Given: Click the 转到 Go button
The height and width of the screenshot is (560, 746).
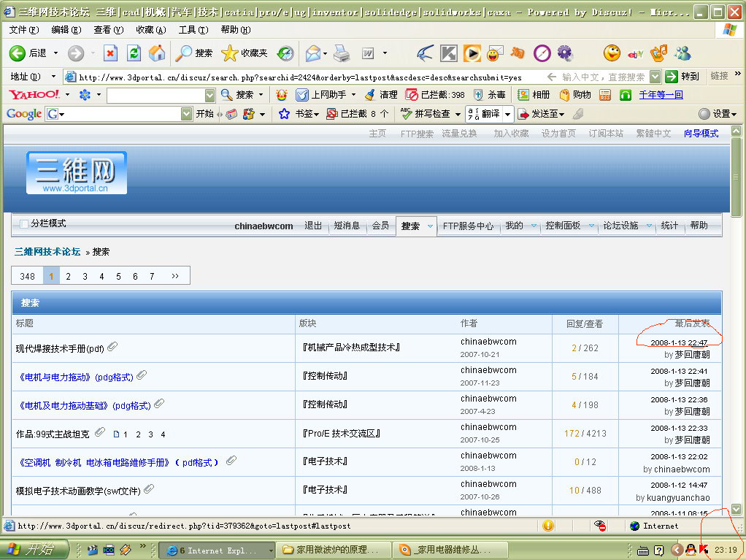Looking at the screenshot, I should coord(682,76).
